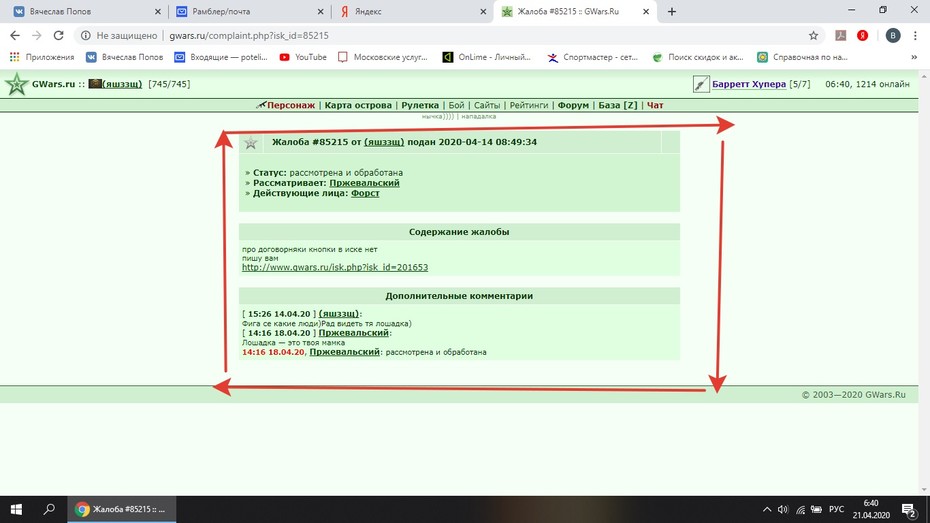Viewport: 930px width, 523px height.
Task: Open the Барретт Хупера weapon link
Action: pyautogui.click(x=749, y=84)
